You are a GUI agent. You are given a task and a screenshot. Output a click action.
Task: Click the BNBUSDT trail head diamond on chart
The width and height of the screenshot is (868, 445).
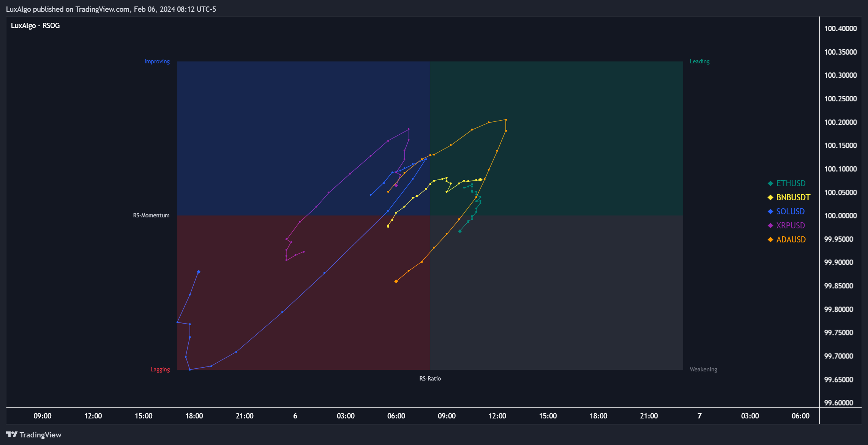[x=480, y=180]
